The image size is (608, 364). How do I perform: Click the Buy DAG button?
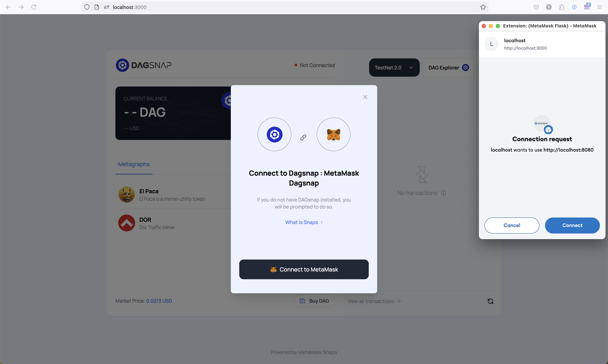[314, 301]
